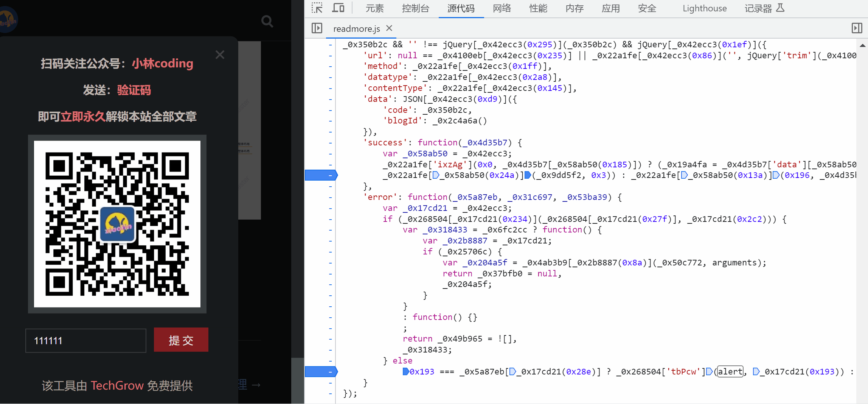Switch to the Lighthouse tab
868x404 pixels.
coord(705,8)
